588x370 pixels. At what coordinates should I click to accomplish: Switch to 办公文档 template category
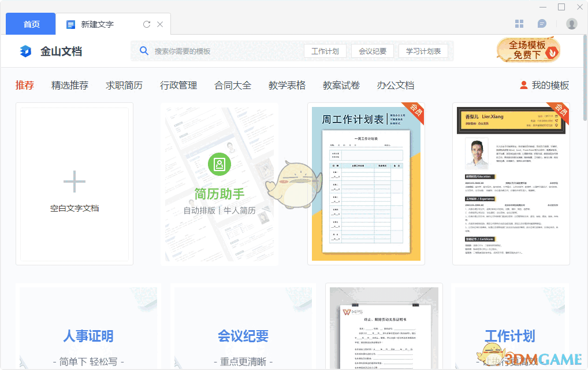coord(395,85)
